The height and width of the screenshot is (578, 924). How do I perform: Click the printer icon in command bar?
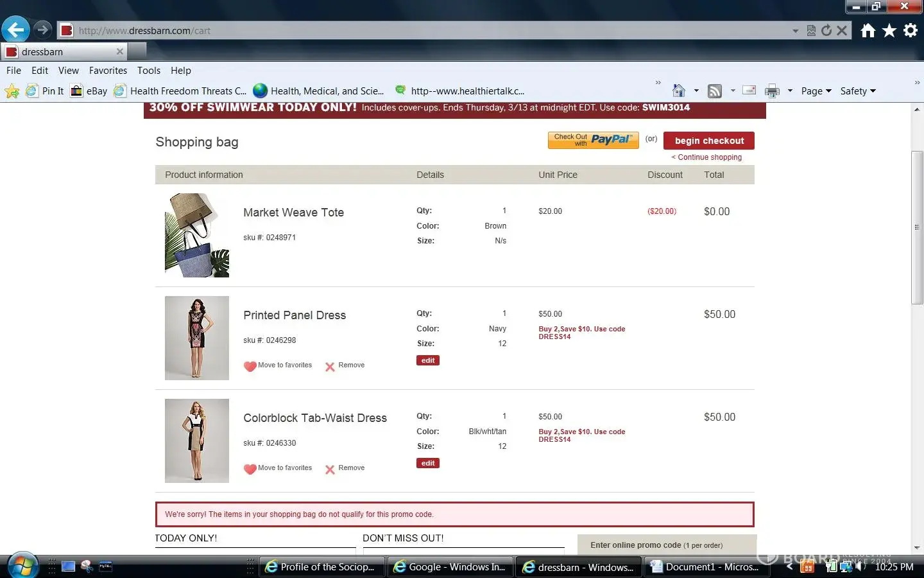pos(772,91)
